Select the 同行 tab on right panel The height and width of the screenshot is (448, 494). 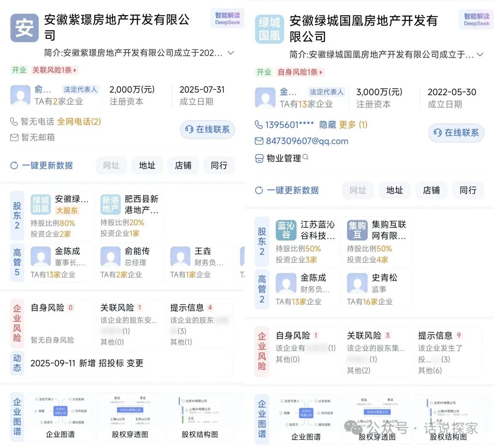pyautogui.click(x=468, y=190)
